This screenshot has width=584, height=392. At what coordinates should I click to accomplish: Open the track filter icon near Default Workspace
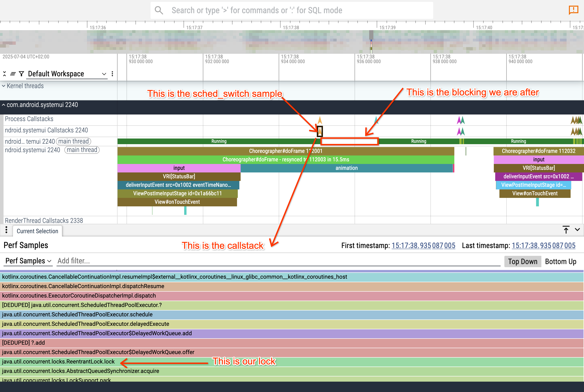point(21,74)
